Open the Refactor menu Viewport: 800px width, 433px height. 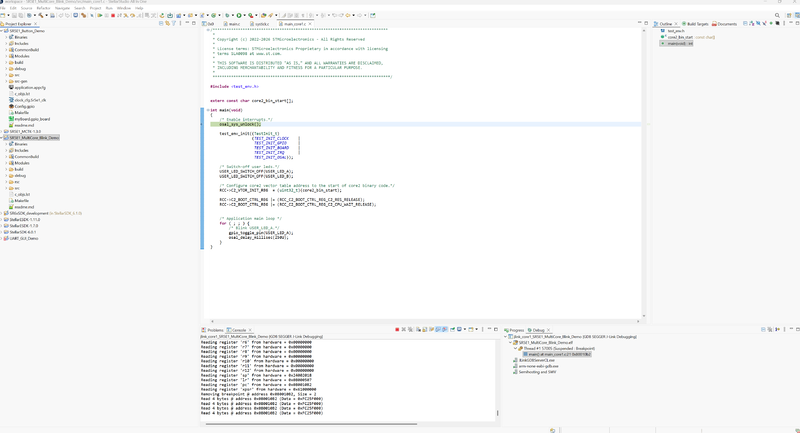(43, 8)
